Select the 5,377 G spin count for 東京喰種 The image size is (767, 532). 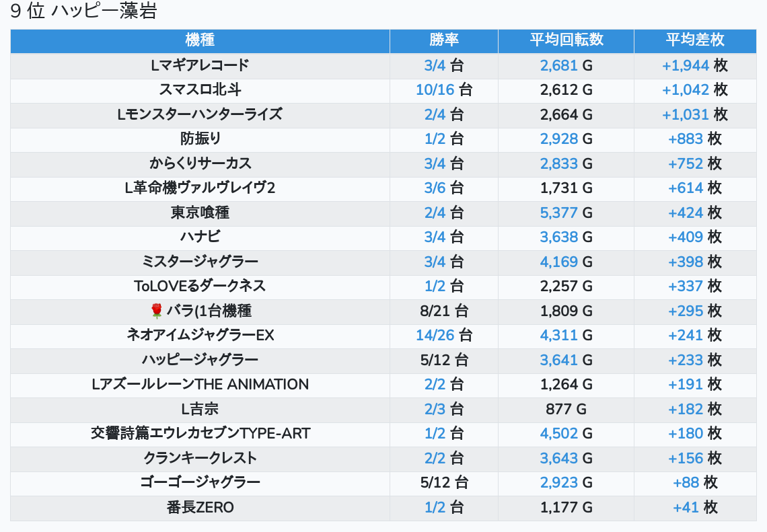(558, 213)
